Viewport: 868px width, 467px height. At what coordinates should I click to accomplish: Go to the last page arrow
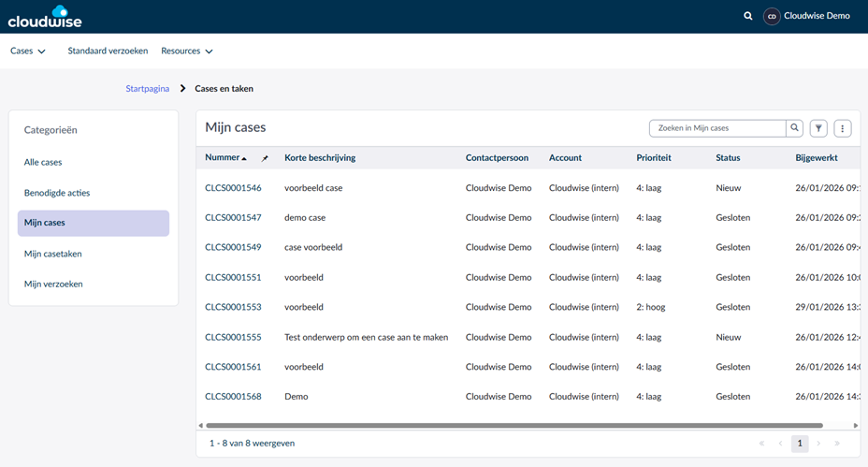coord(837,444)
